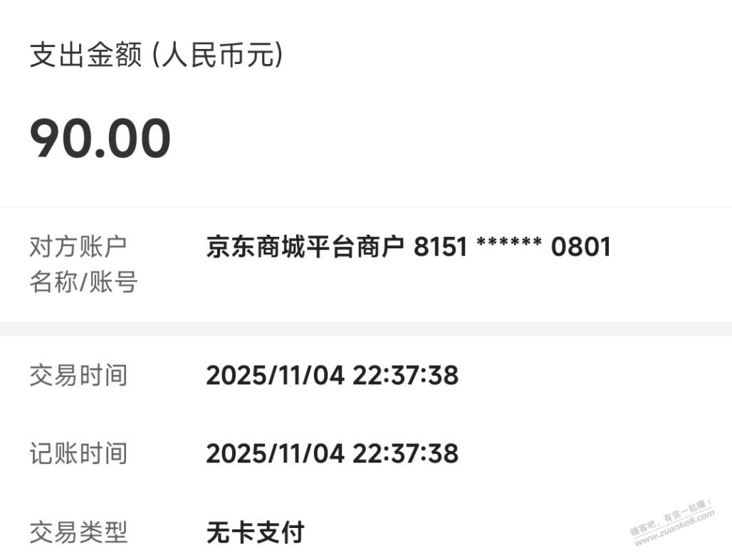732x560 pixels.
Task: Select the 90.00 expense amount
Action: click(100, 139)
